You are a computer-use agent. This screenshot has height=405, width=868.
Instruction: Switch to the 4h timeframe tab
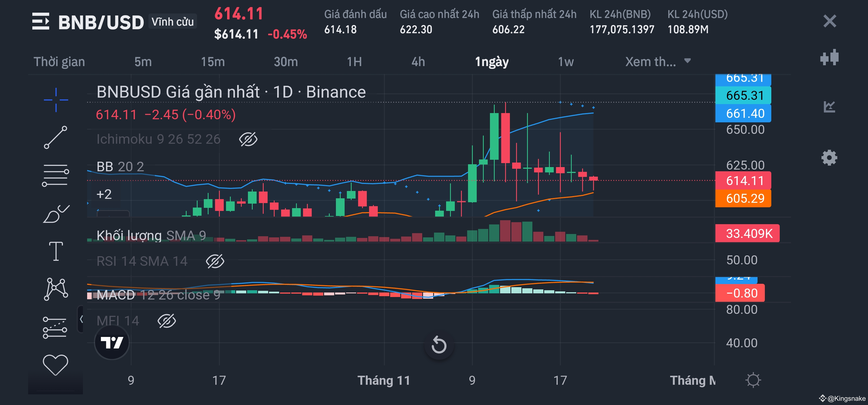pos(418,62)
